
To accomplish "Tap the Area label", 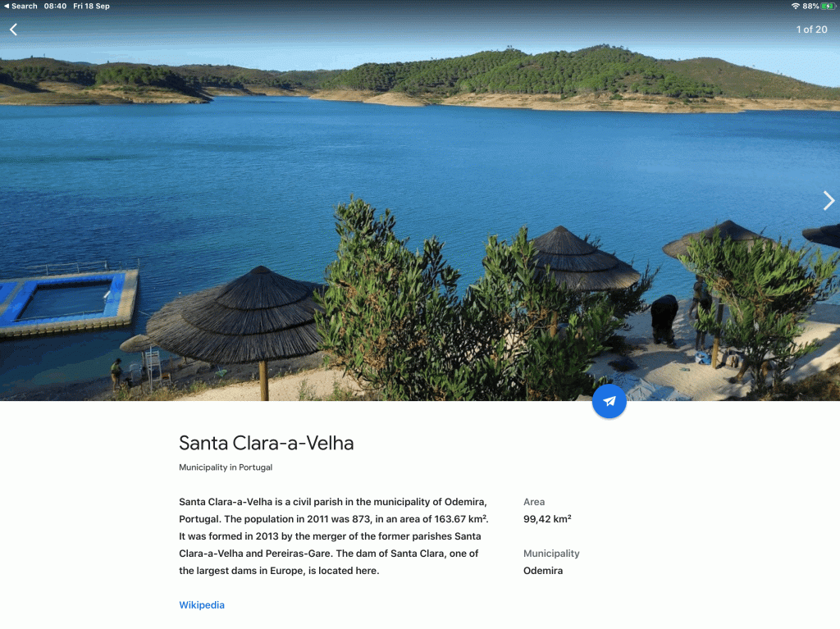I will pos(533,502).
